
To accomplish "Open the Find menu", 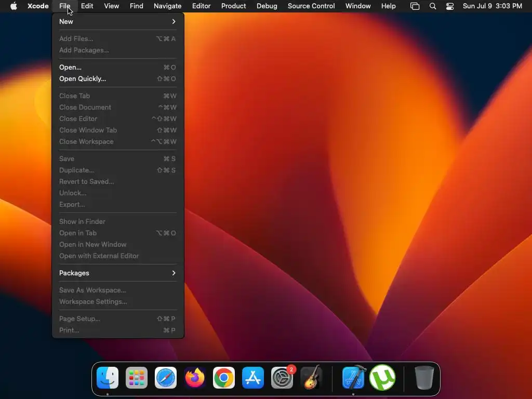I will point(137,6).
